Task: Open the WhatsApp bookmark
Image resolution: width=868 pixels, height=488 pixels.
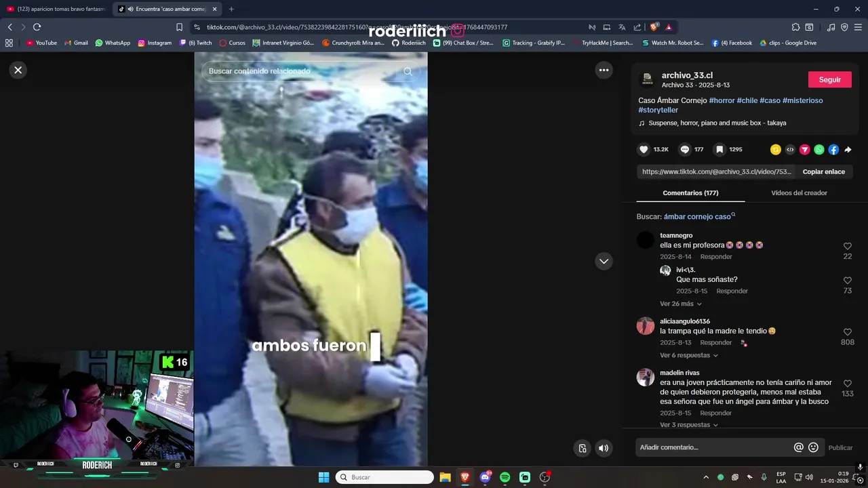Action: click(113, 43)
